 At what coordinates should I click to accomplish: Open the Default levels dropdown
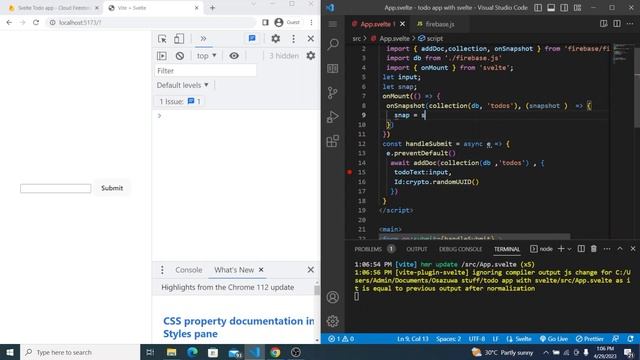182,85
